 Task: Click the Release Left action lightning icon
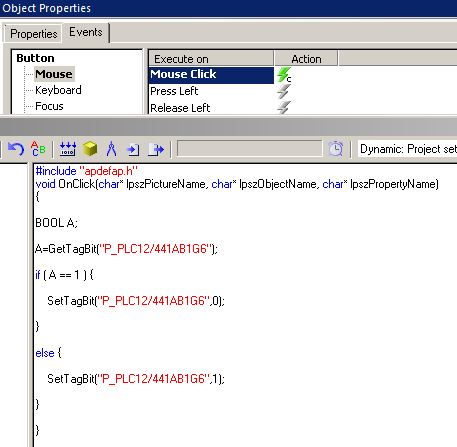tap(284, 107)
